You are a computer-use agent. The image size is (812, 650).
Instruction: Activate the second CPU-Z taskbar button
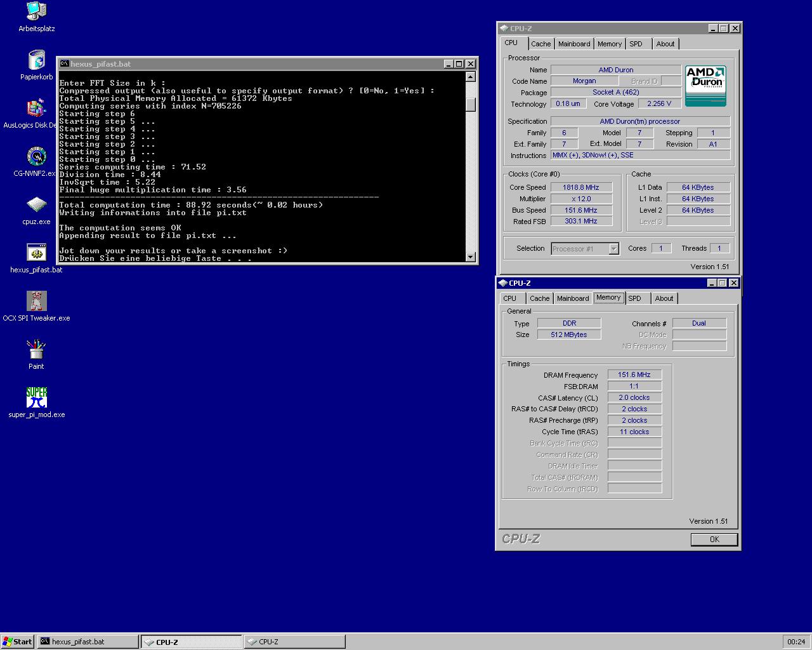tap(294, 642)
